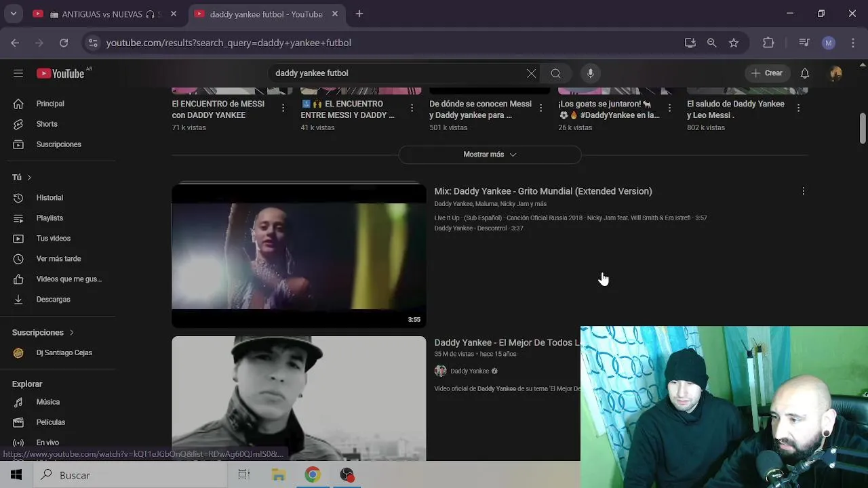868x488 pixels.
Task: Click the YouTube logo
Action: tap(61, 73)
